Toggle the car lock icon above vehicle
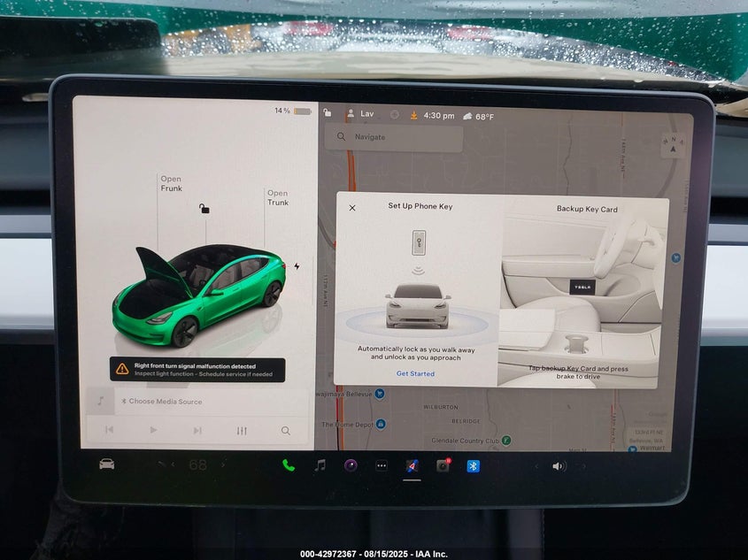Image resolution: width=748 pixels, height=560 pixels. [204, 209]
